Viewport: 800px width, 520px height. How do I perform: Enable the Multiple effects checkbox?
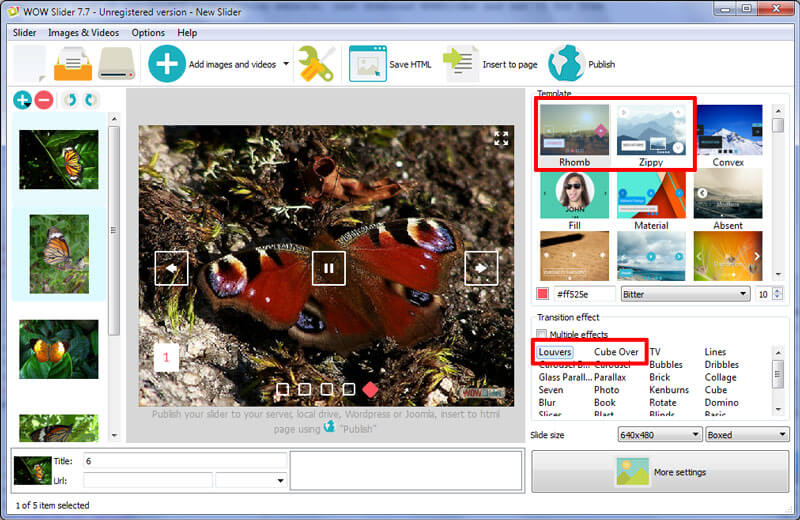point(542,335)
